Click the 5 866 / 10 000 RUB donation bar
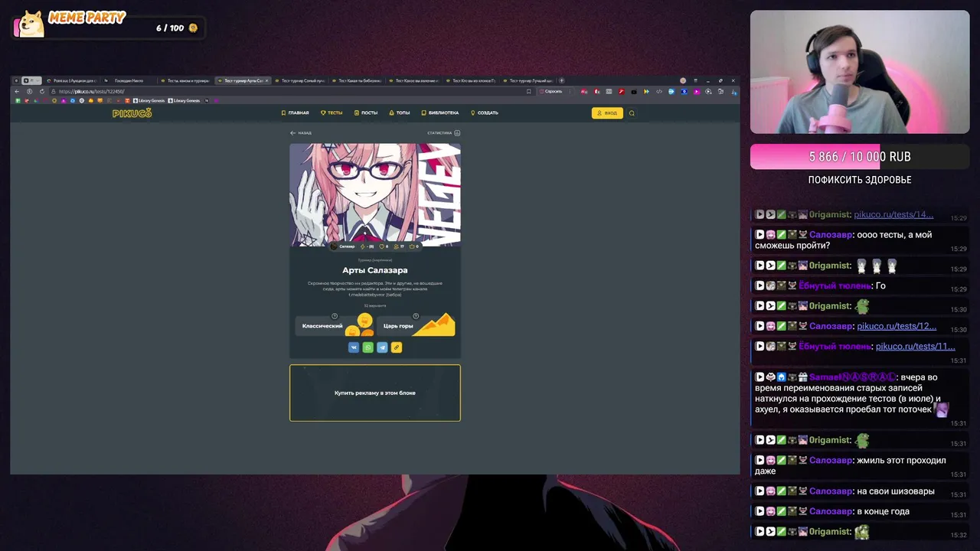This screenshot has height=551, width=980. pyautogui.click(x=860, y=157)
